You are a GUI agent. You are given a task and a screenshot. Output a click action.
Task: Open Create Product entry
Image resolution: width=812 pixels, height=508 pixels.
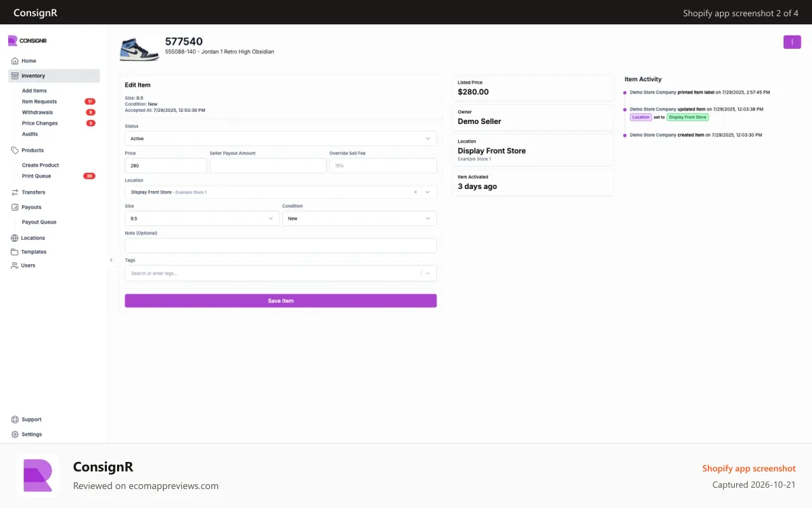41,165
